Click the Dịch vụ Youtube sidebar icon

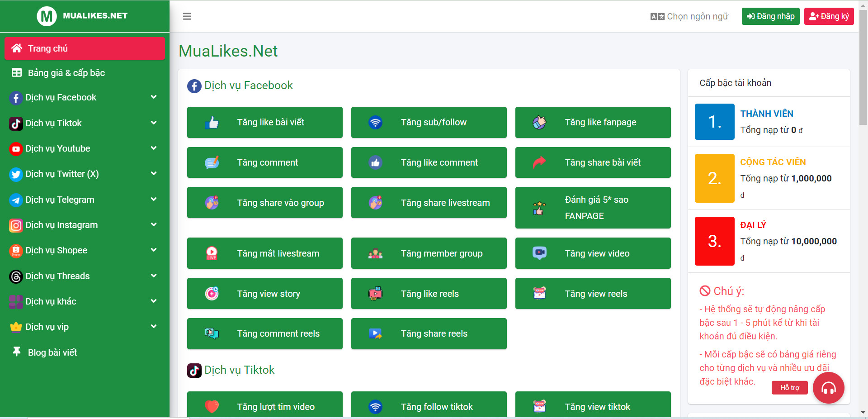(16, 148)
